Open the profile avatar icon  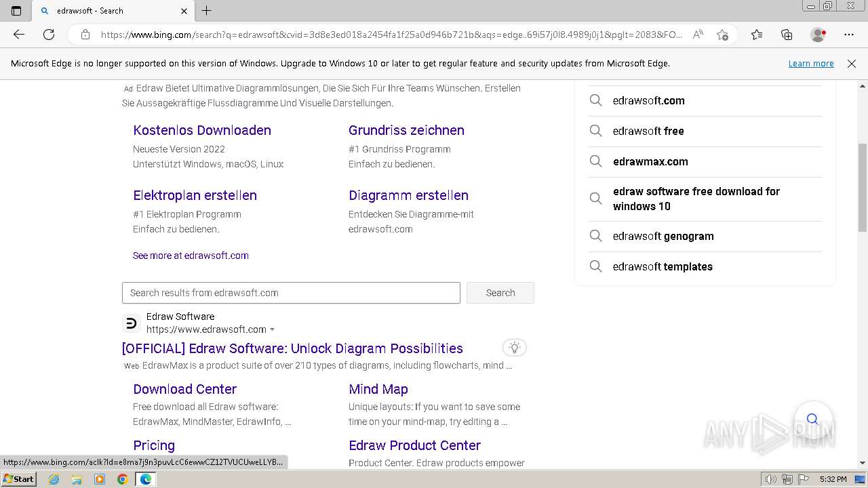tap(818, 35)
